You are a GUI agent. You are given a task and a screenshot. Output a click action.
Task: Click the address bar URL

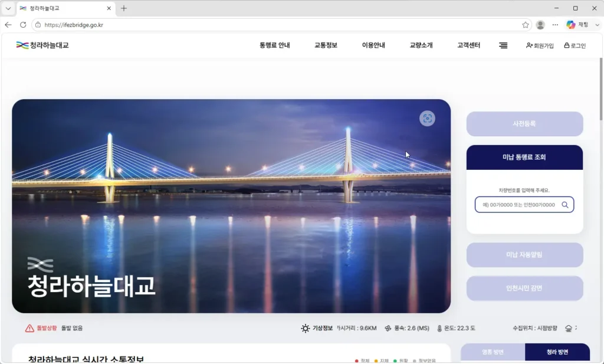[x=74, y=25]
